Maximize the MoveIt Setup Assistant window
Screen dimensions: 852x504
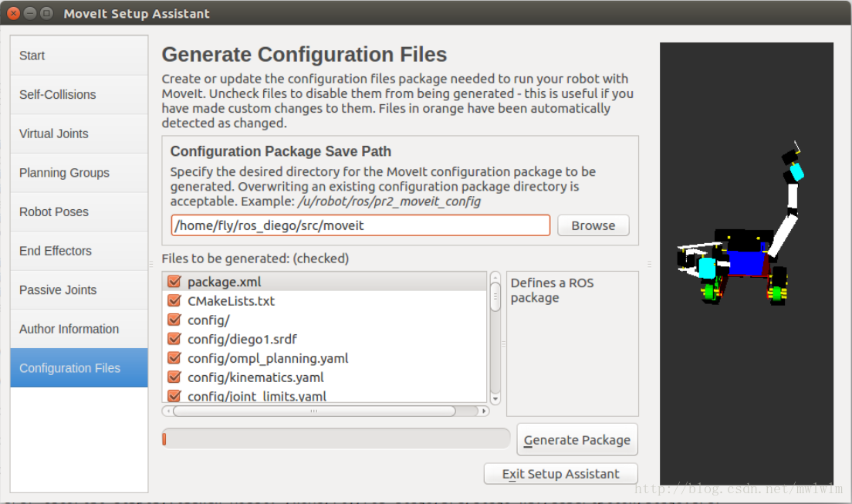coord(47,13)
